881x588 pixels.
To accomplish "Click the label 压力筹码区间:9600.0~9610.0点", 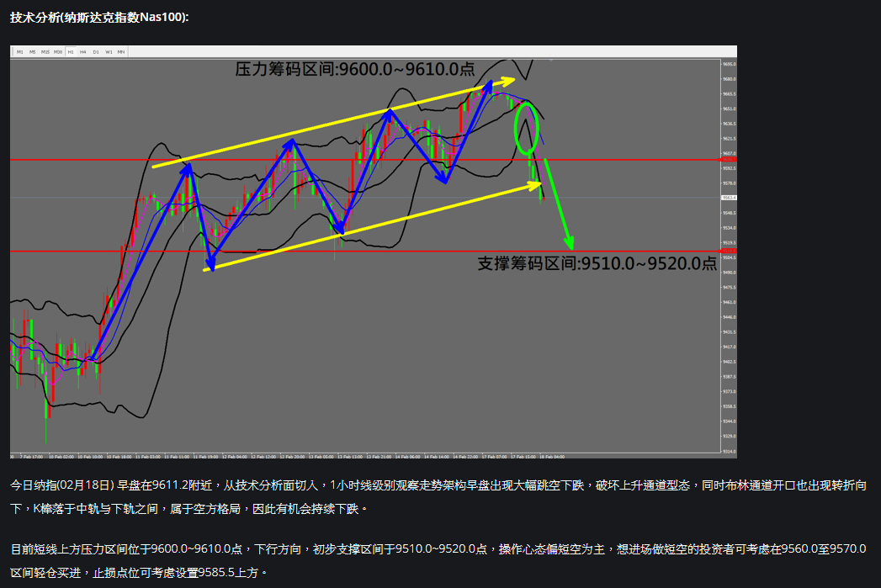I will click(x=354, y=69).
